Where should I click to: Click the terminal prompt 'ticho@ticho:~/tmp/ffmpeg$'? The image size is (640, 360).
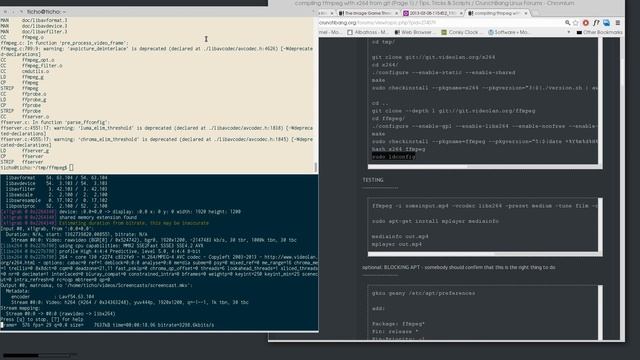[x=34, y=168]
